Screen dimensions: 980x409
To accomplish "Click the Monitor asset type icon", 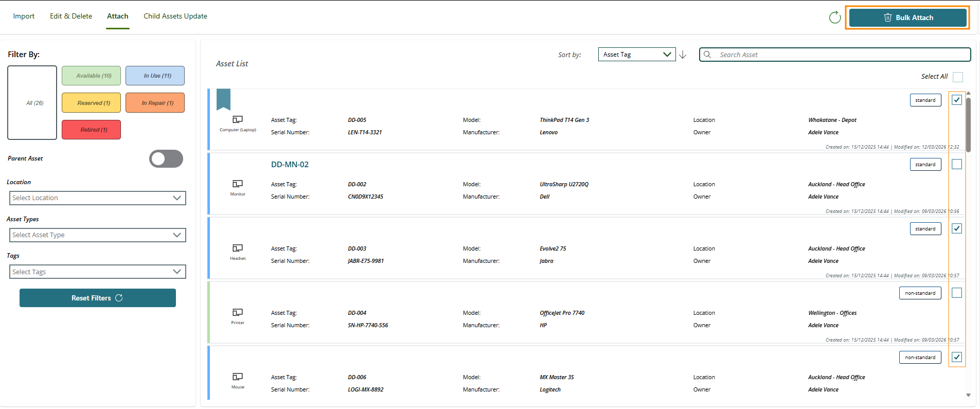I will pyautogui.click(x=238, y=184).
